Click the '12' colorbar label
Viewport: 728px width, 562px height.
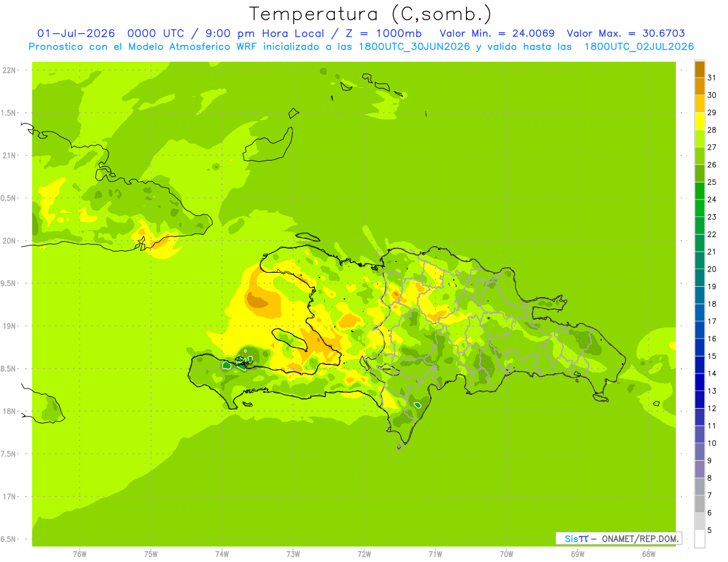tap(712, 409)
